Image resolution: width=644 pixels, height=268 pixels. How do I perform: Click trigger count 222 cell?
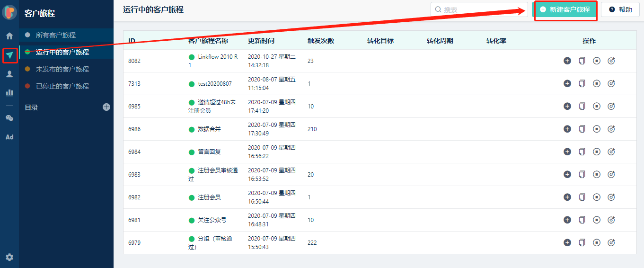tap(312, 243)
